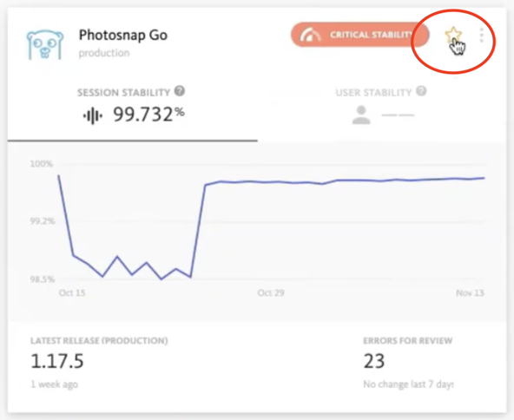
Task: Click the session waveform icon
Action: pos(92,115)
